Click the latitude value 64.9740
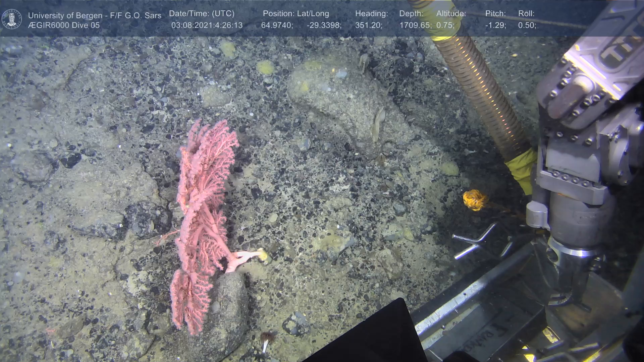Viewport: 644px width, 362px height. click(x=277, y=25)
